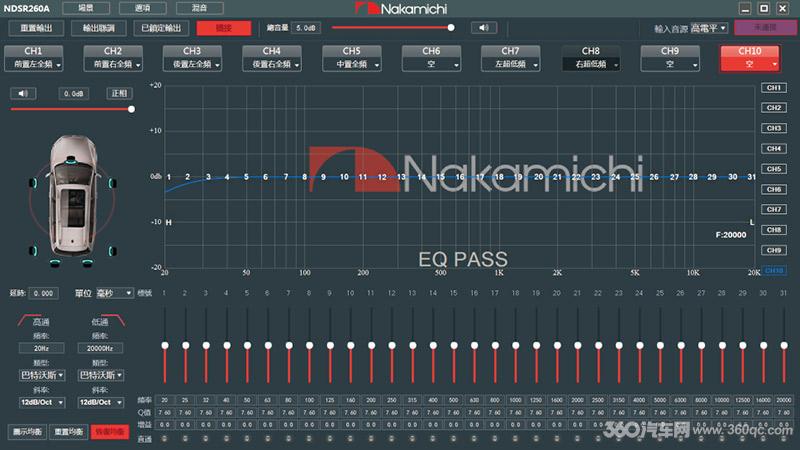Click the low-pass frequency field 20000Hz
The height and width of the screenshot is (450, 800).
(x=100, y=348)
